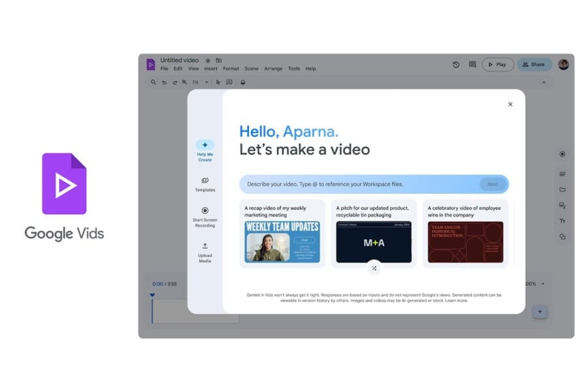Open the folder icon in right side panel
This screenshot has height=392, width=588.
562,189
